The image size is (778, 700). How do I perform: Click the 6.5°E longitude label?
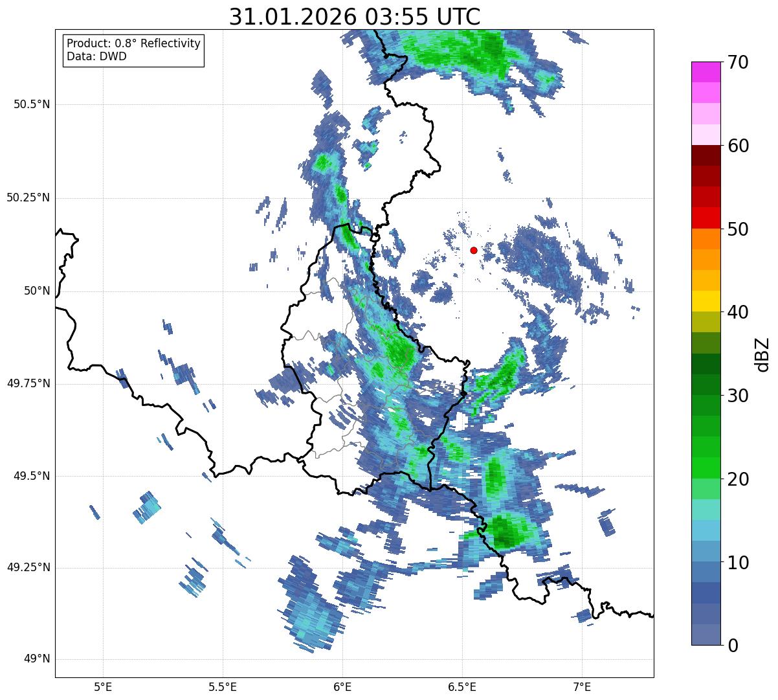click(462, 686)
